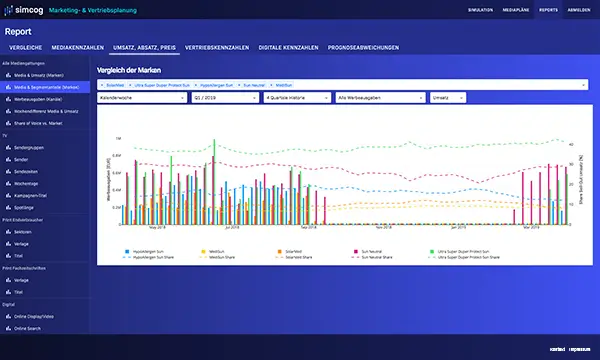
Task: Click the simcog logo icon
Action: coord(8,10)
